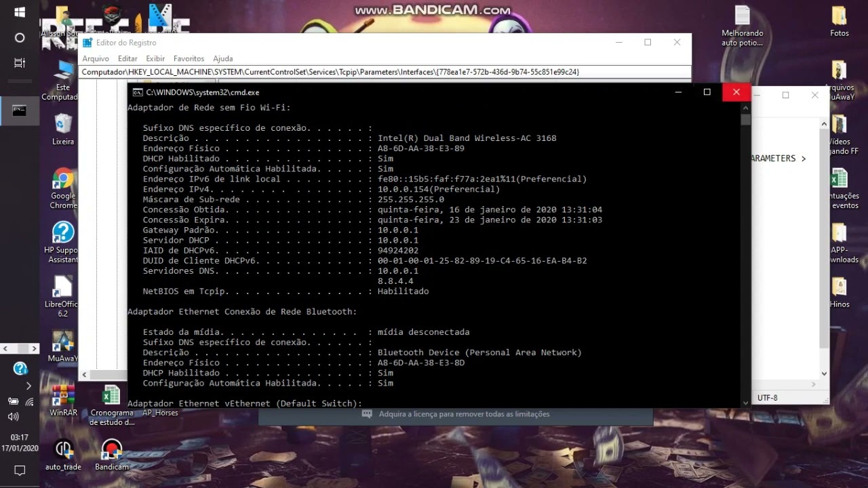
Task: Open Favoritos menu in Editor do Registro
Action: [189, 59]
